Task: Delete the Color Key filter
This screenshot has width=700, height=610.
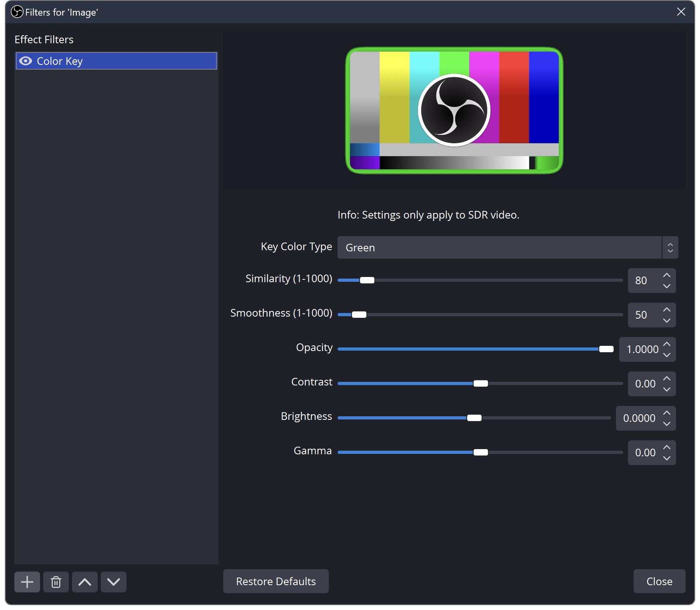Action: (x=56, y=582)
